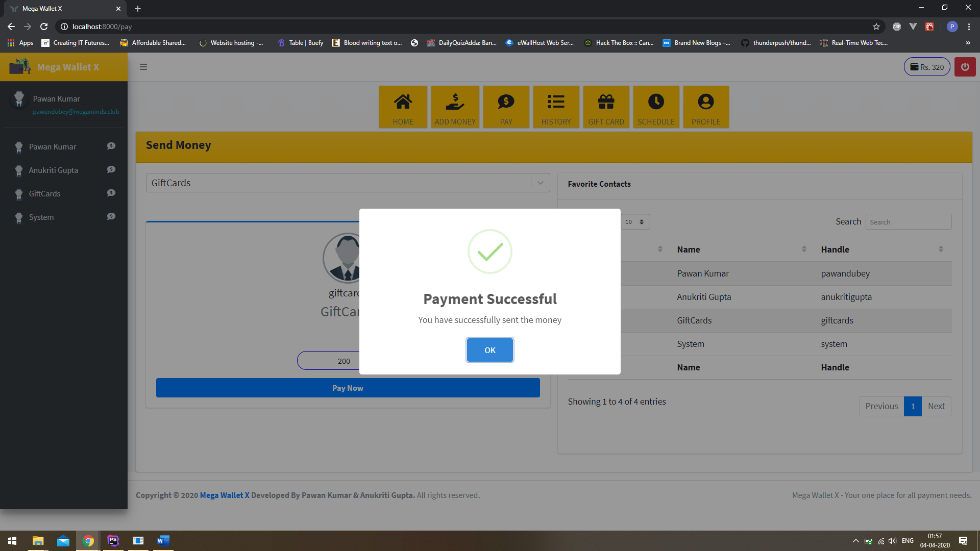The width and height of the screenshot is (980, 551).
Task: Click pay icon beside System contact
Action: [111, 216]
